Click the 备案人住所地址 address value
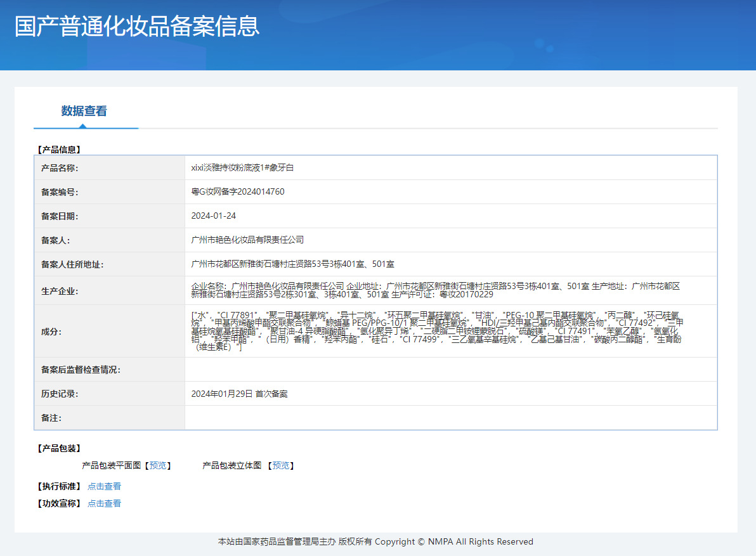The height and width of the screenshot is (556, 756). click(292, 264)
